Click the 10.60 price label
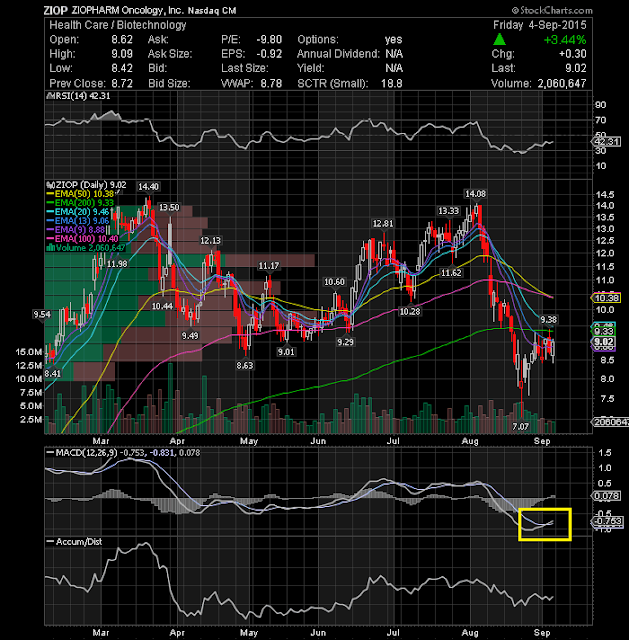This screenshot has height=640, width=629. click(x=334, y=282)
